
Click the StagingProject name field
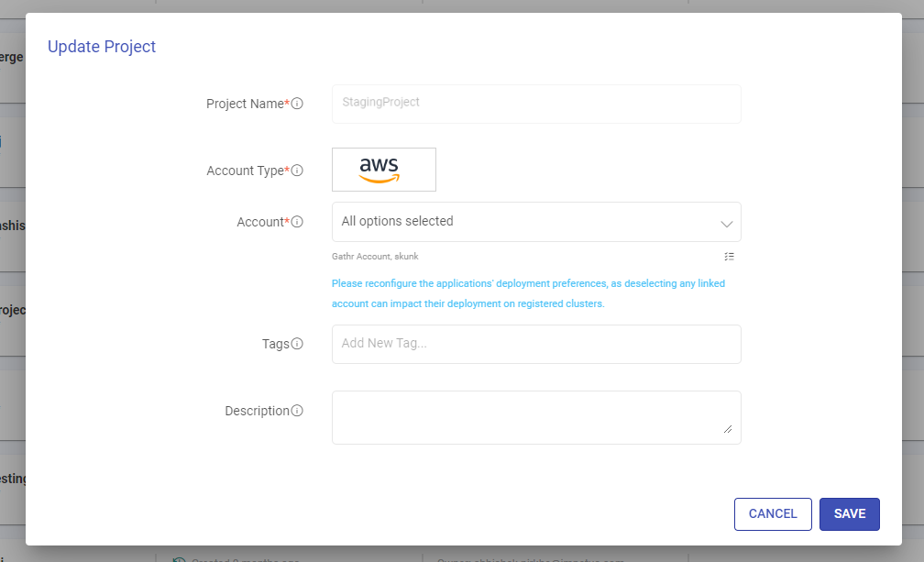[x=535, y=104]
